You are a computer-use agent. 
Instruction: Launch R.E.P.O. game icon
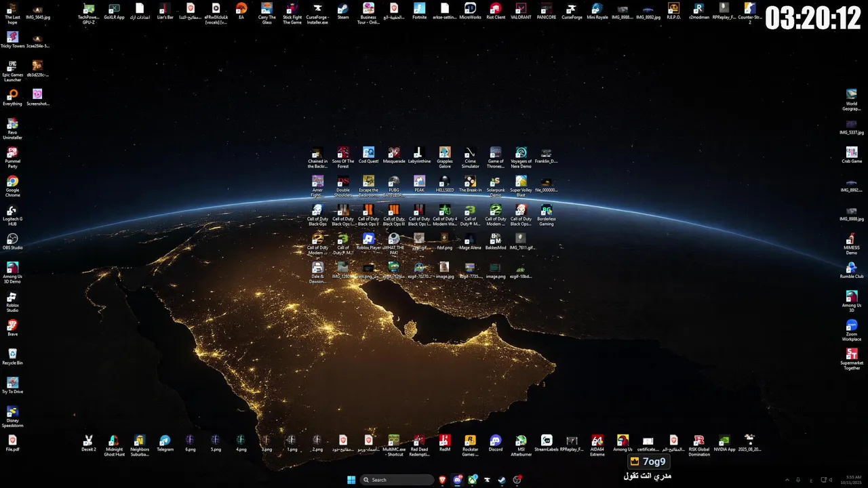tap(673, 11)
